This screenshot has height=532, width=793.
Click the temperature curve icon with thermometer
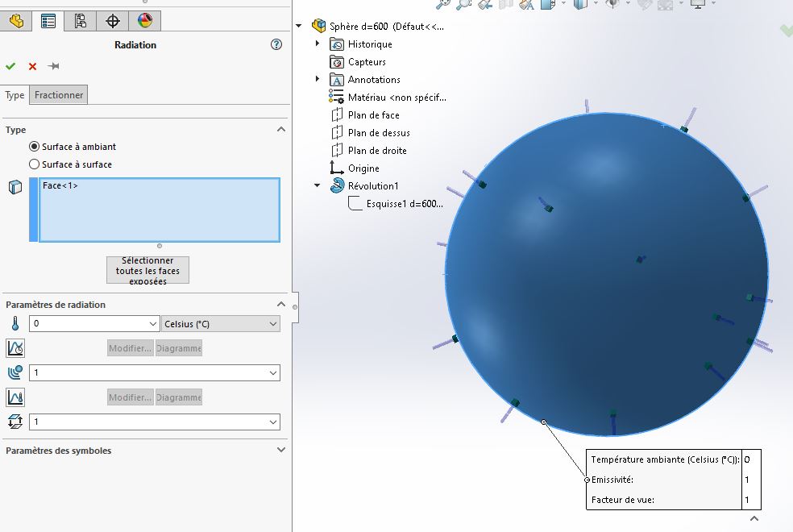click(x=15, y=397)
